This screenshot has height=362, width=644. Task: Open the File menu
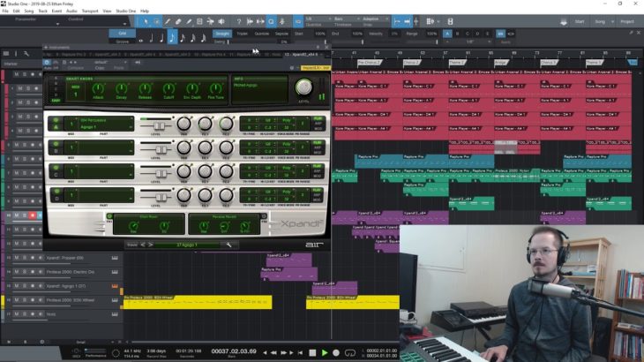(x=5, y=11)
